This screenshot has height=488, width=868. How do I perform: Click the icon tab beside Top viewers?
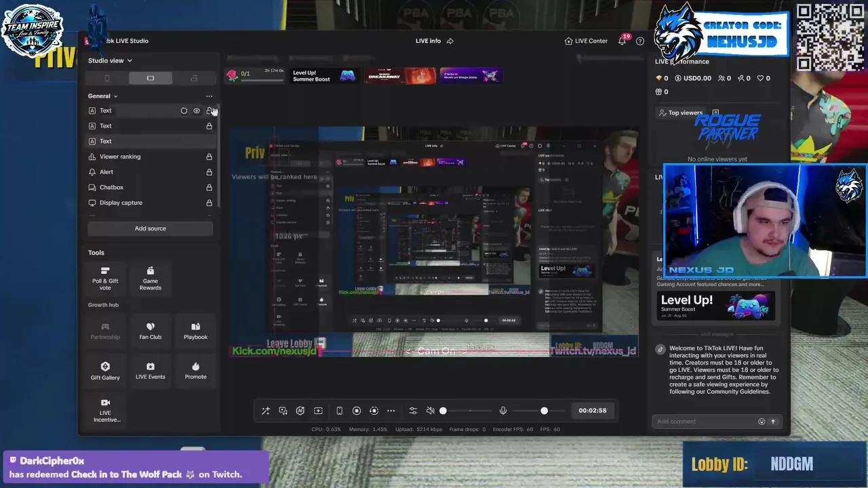[x=715, y=113]
